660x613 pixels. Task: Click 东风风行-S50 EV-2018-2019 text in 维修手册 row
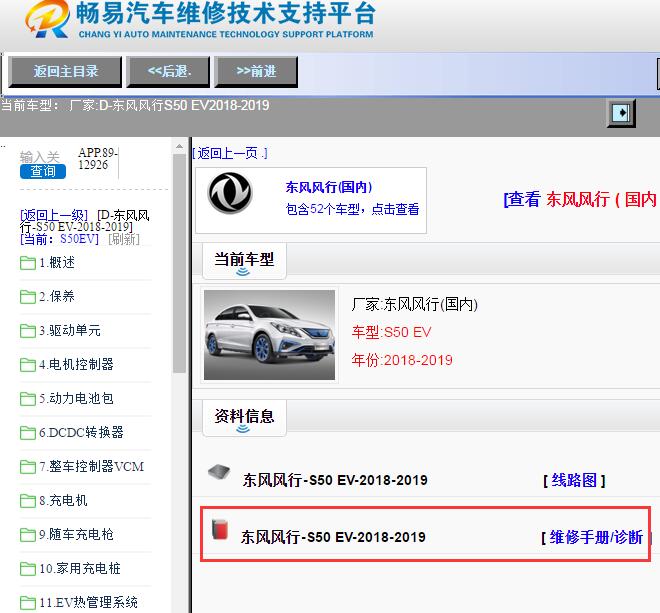click(333, 538)
